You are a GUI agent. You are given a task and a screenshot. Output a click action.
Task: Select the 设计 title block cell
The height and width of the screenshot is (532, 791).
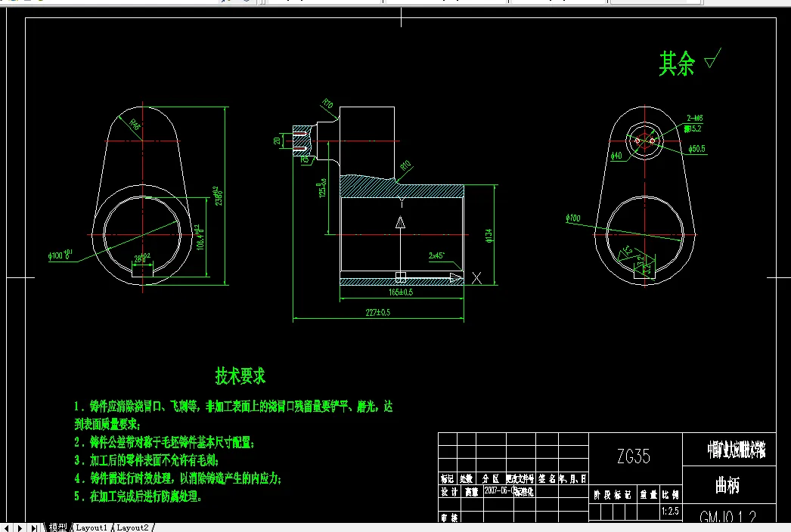(448, 492)
